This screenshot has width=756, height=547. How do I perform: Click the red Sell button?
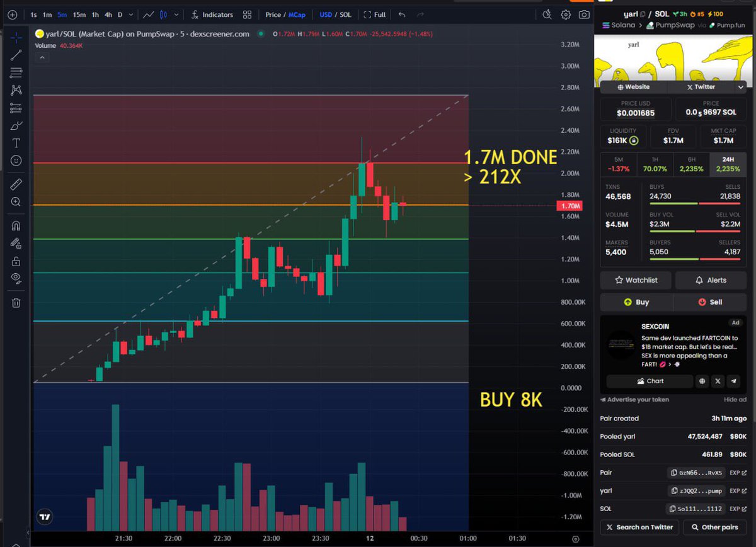coord(710,302)
